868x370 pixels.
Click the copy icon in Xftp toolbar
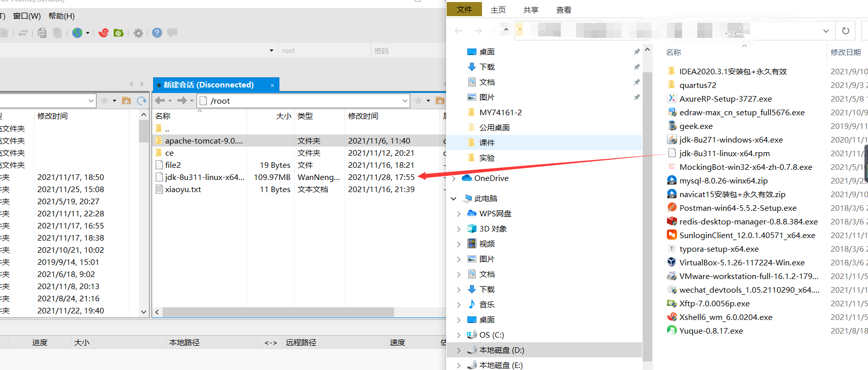coord(42,33)
